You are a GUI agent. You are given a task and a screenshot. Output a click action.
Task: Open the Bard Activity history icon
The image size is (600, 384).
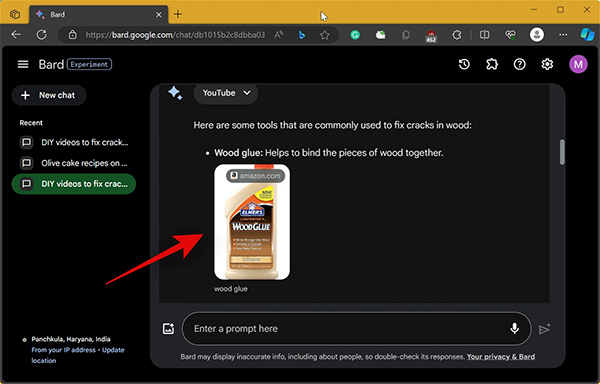point(464,64)
